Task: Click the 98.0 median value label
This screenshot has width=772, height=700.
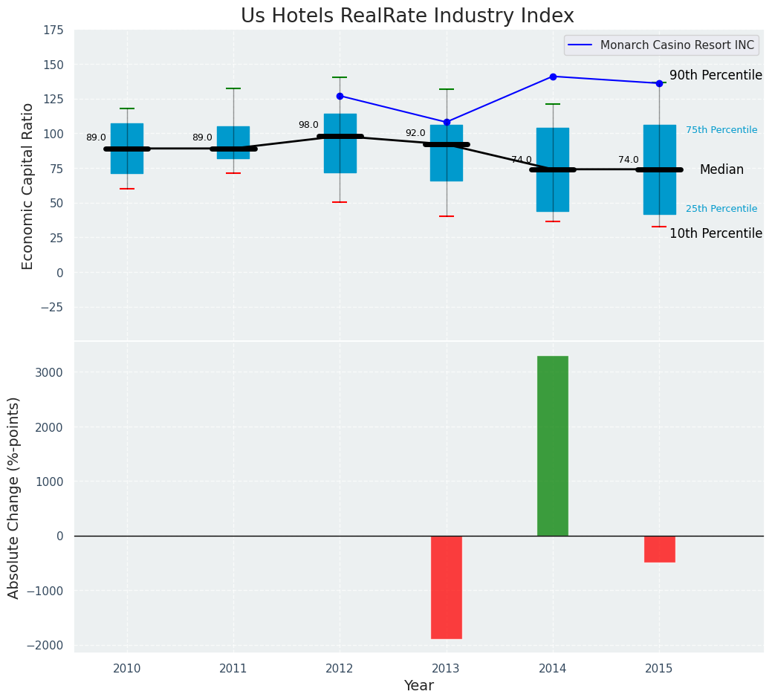Action: 308,126
